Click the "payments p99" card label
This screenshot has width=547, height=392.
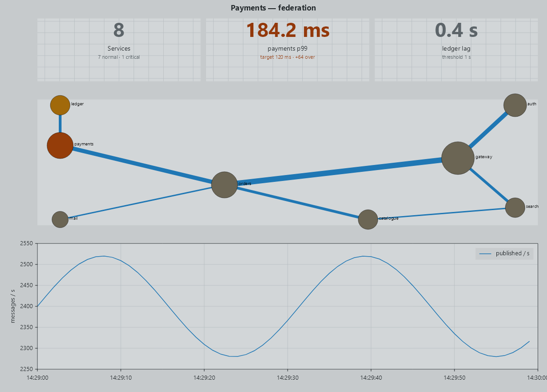[x=288, y=48]
